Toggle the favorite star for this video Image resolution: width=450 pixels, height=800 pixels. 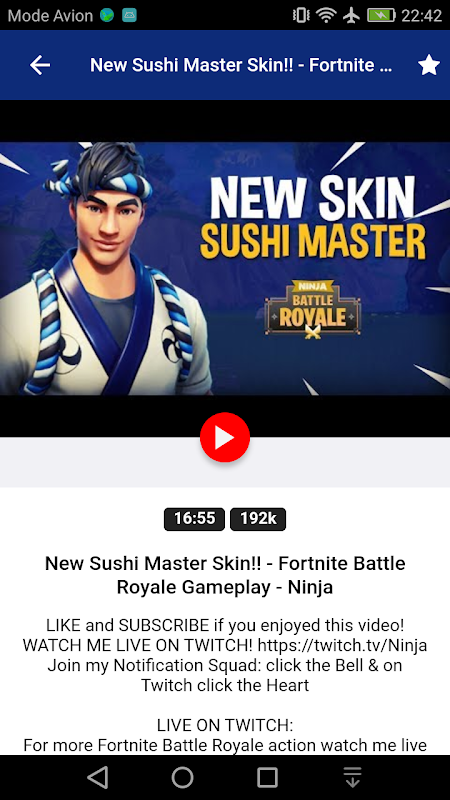(x=429, y=65)
